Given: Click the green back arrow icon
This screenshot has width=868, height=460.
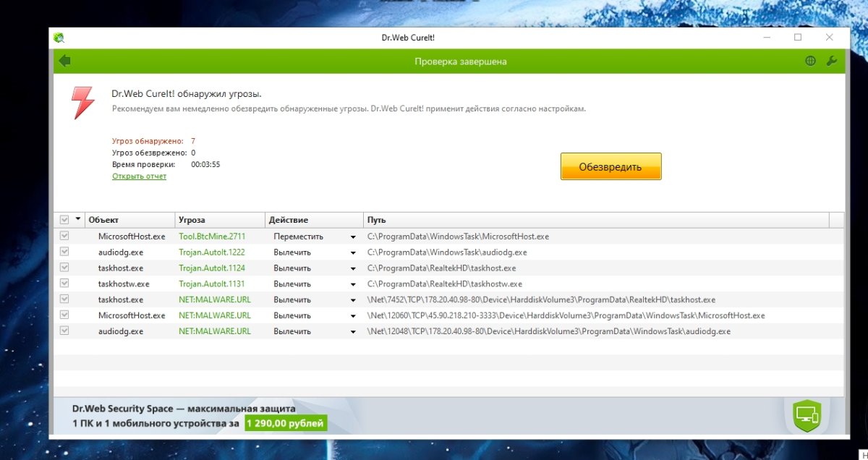Looking at the screenshot, I should pyautogui.click(x=65, y=61).
